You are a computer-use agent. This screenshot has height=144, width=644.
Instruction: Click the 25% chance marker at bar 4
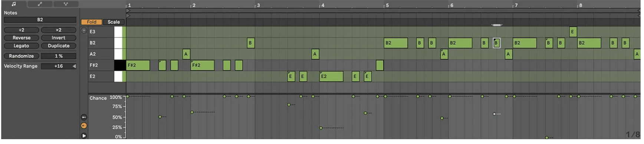[321, 128]
